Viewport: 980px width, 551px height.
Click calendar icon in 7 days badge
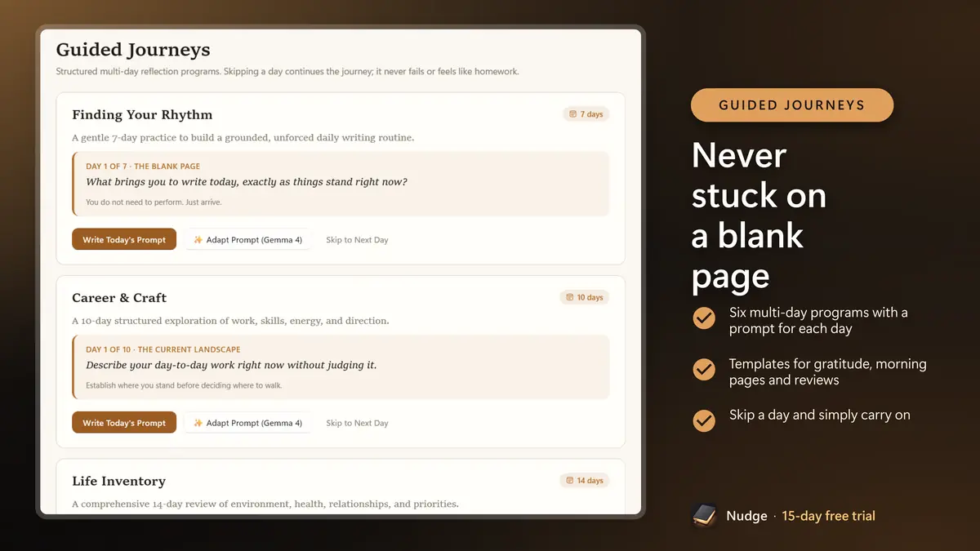pyautogui.click(x=572, y=114)
